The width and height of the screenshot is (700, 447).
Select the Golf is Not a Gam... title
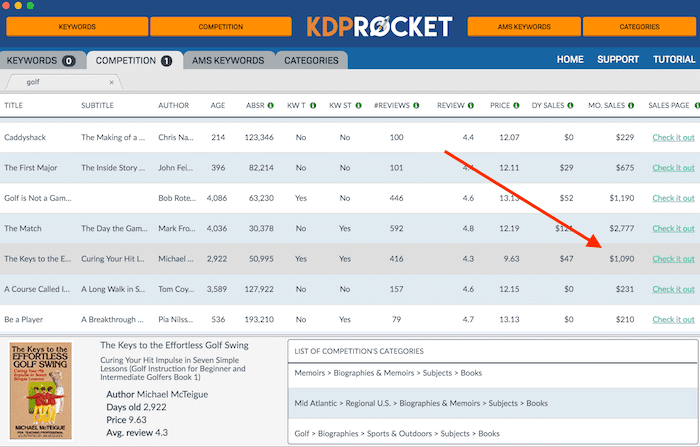coord(38,198)
